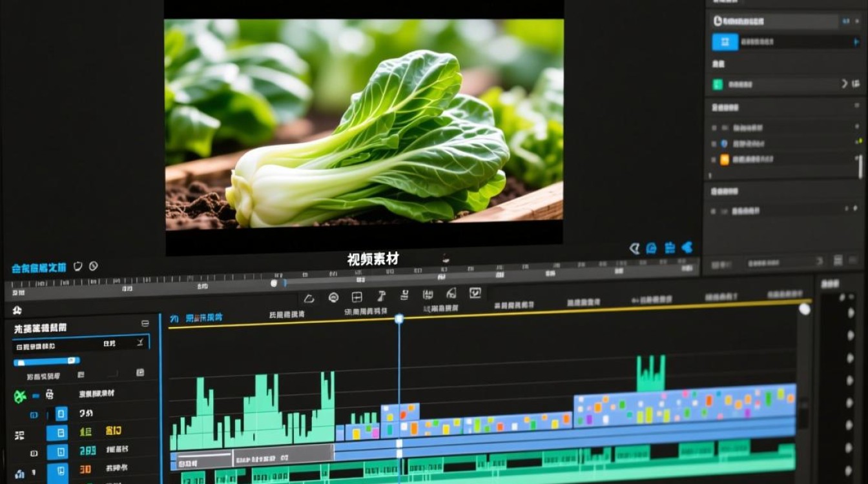Click the blue playhead handle on the timeline
The width and height of the screenshot is (868, 484).
click(x=399, y=319)
